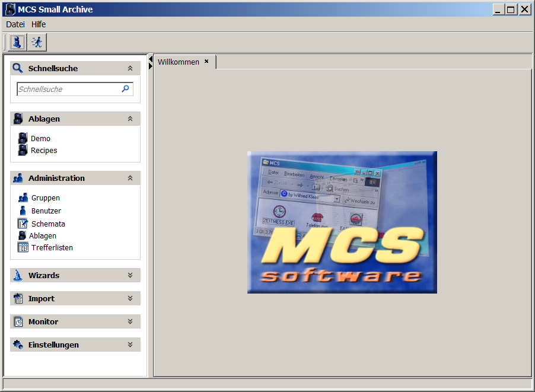Open Trefferlisten under Administration

pos(52,247)
